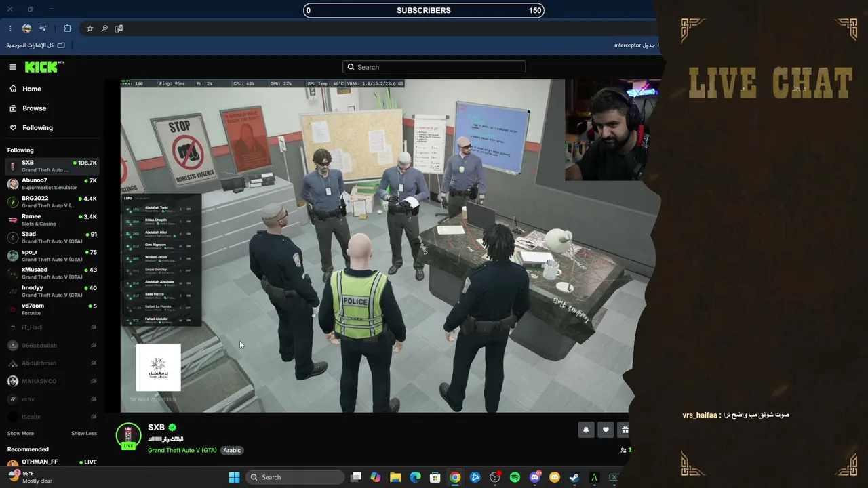Click the heart follow button
Image resolution: width=868 pixels, height=488 pixels.
tap(606, 430)
